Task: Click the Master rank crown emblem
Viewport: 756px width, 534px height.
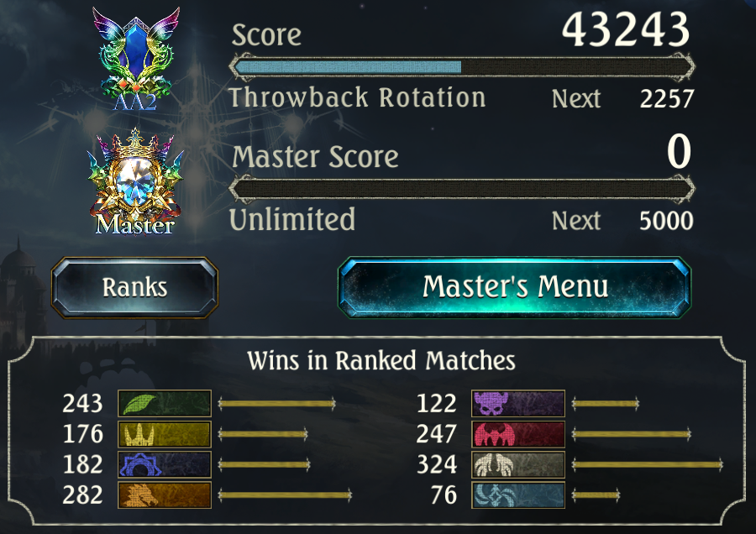Action: click(135, 181)
